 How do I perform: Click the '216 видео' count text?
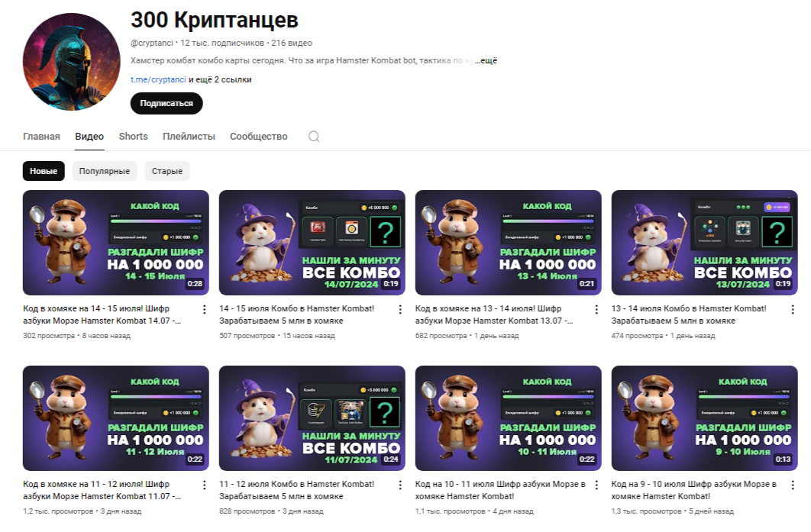coord(292,43)
